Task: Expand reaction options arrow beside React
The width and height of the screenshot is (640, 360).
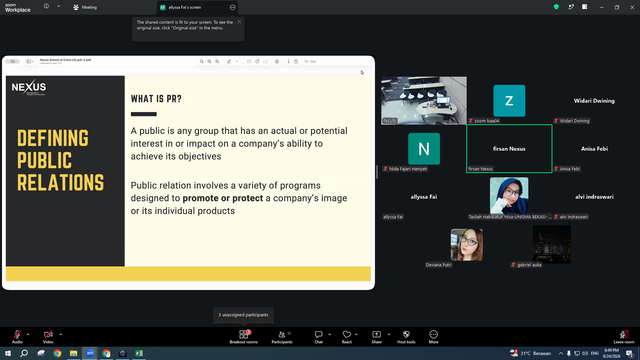Action: (x=356, y=334)
